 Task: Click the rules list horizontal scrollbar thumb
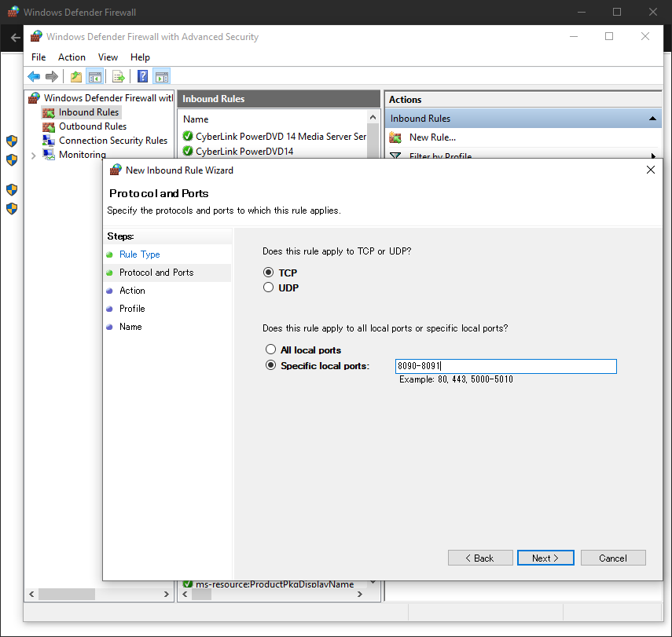click(x=201, y=594)
